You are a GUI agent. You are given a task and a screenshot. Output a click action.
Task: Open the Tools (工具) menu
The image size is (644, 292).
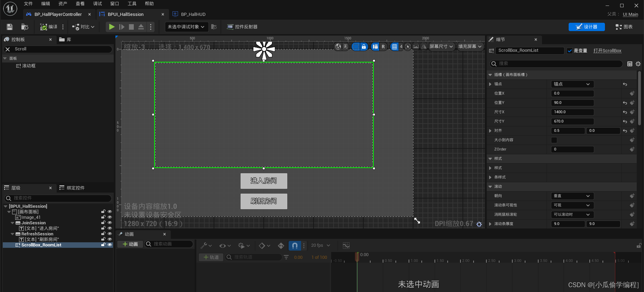coord(132,4)
